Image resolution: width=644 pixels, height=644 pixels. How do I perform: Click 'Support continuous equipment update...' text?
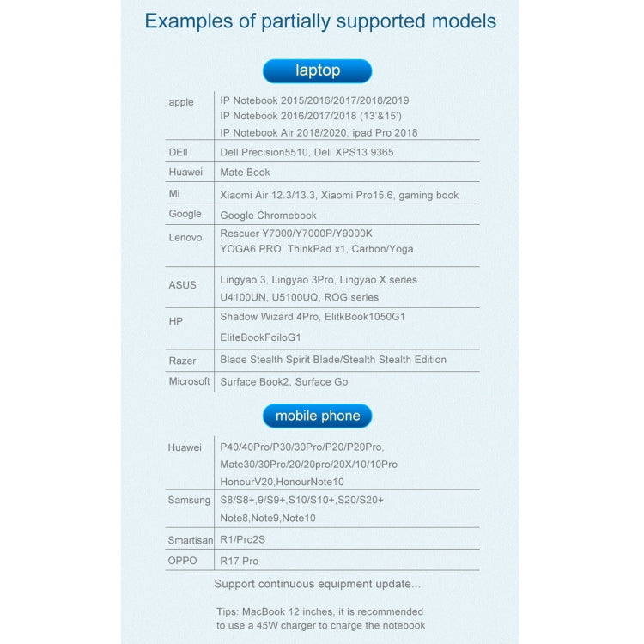(x=318, y=584)
